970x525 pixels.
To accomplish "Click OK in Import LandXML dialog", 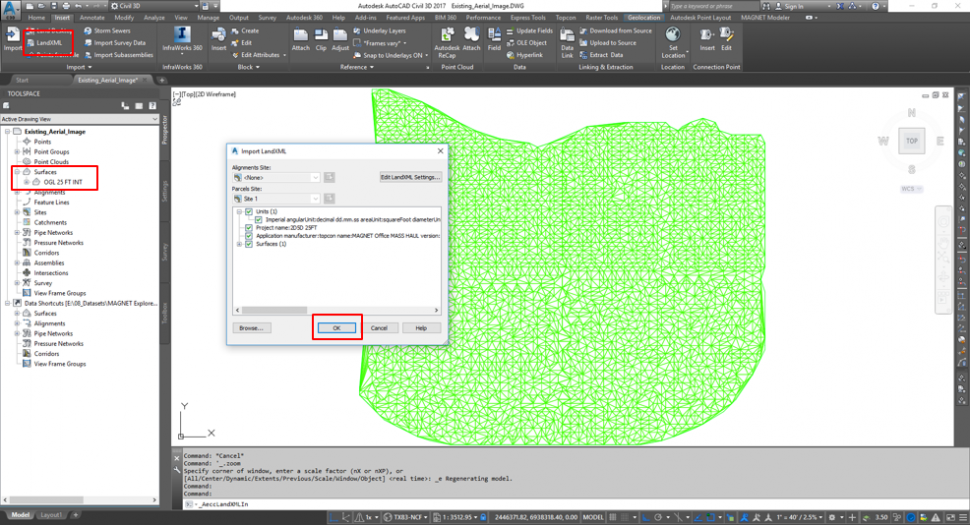I will [337, 328].
